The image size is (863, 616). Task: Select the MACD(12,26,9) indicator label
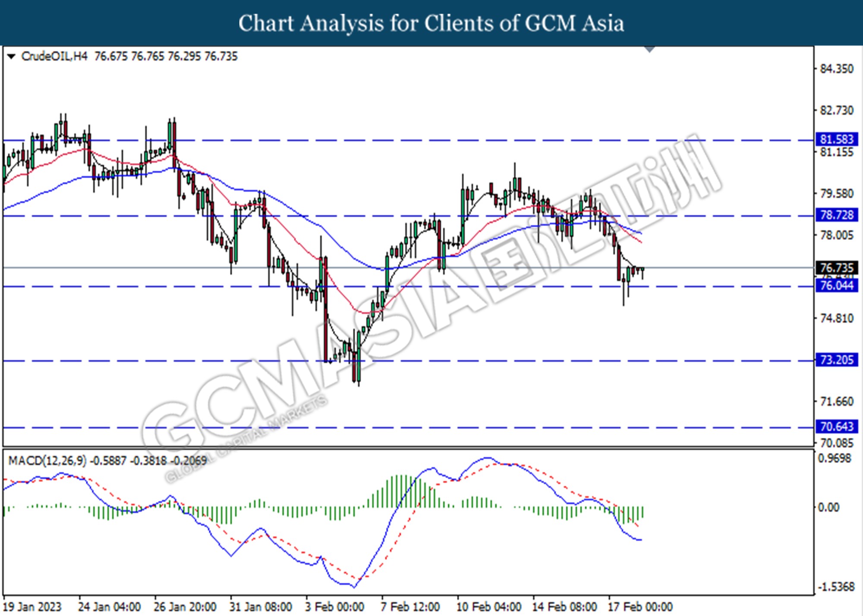pos(47,461)
